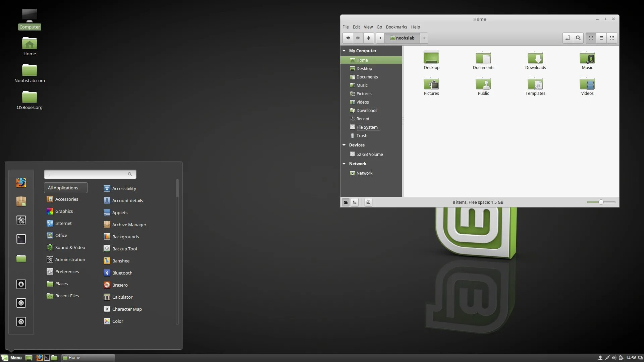Image resolution: width=644 pixels, height=362 pixels.
Task: Collapse the Network sidebar section
Action: pyautogui.click(x=344, y=164)
